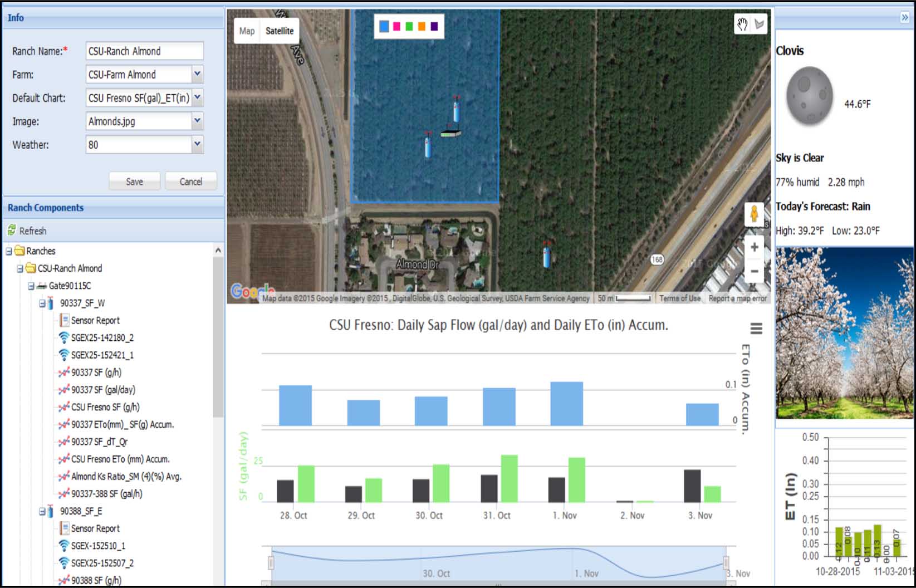
Task: Collapse the CSU-Ranch Almond folder node
Action: (20, 268)
